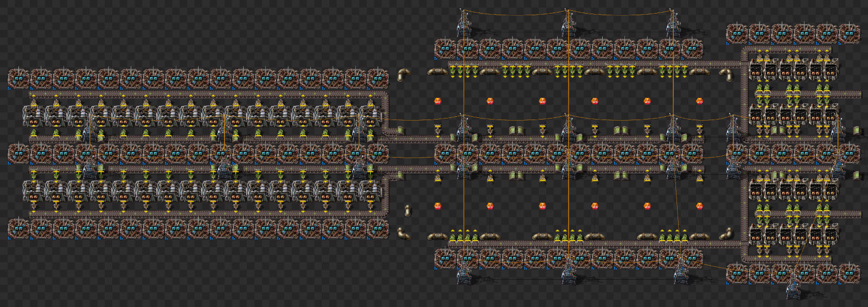Screen dimensions: 868x307
Task: Click the leftmost red missing-mod icon, lower row
Action: coord(438,206)
